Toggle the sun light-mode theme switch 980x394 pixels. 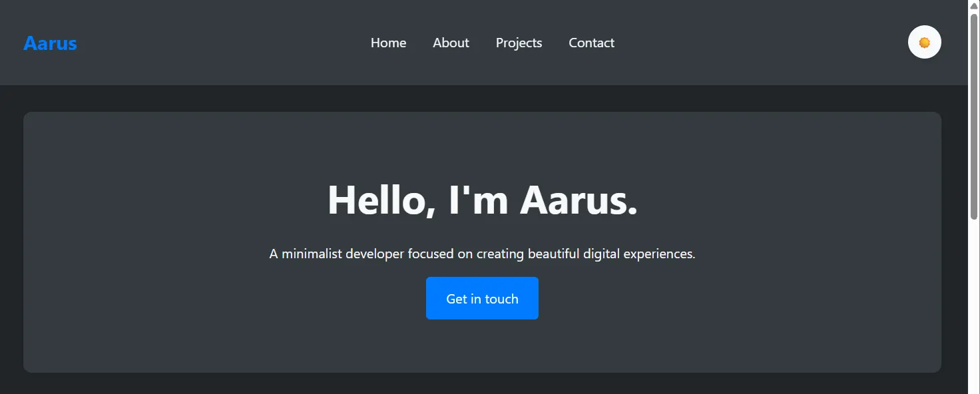pos(924,43)
